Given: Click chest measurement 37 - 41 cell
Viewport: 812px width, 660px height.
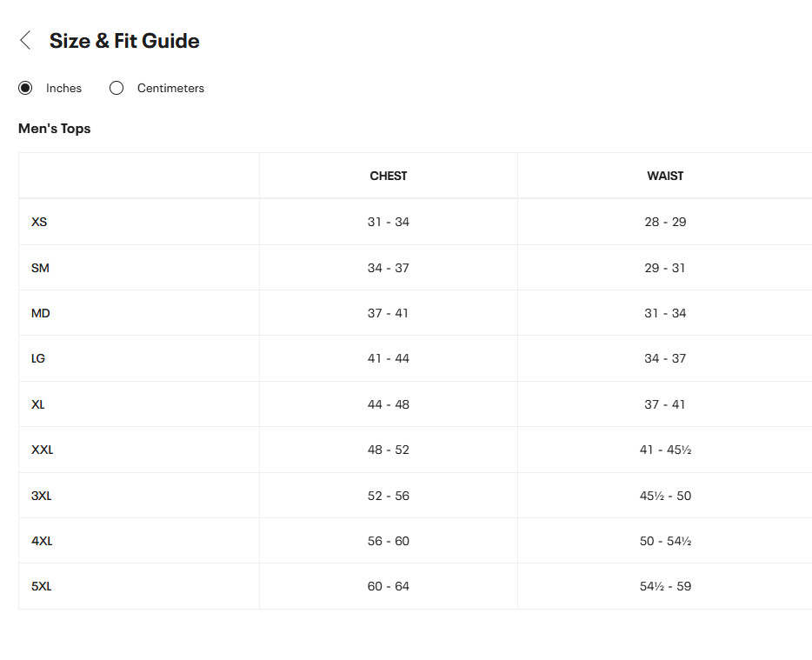Looking at the screenshot, I should click(x=389, y=313).
